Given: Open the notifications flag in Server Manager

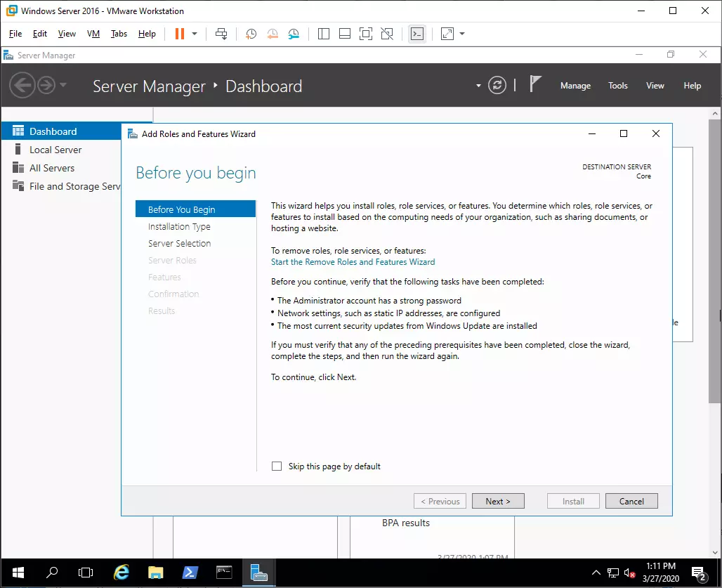Looking at the screenshot, I should pyautogui.click(x=534, y=84).
